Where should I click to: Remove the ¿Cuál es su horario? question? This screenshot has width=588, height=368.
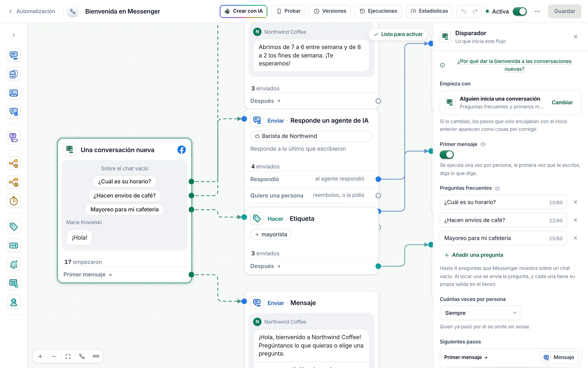click(575, 202)
